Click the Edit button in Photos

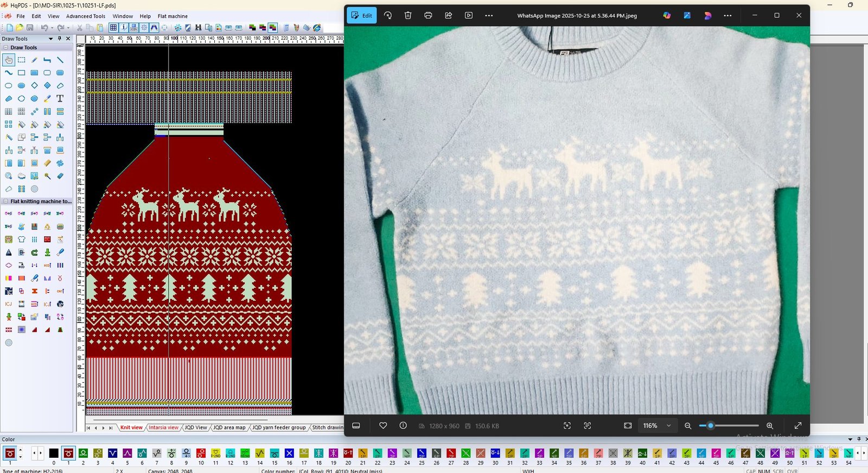click(x=361, y=16)
